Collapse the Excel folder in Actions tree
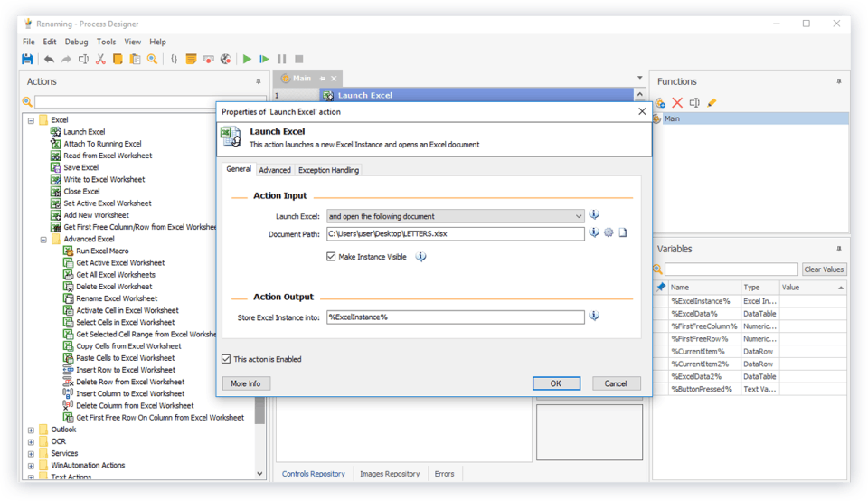Image resolution: width=868 pixels, height=501 pixels. pos(31,120)
